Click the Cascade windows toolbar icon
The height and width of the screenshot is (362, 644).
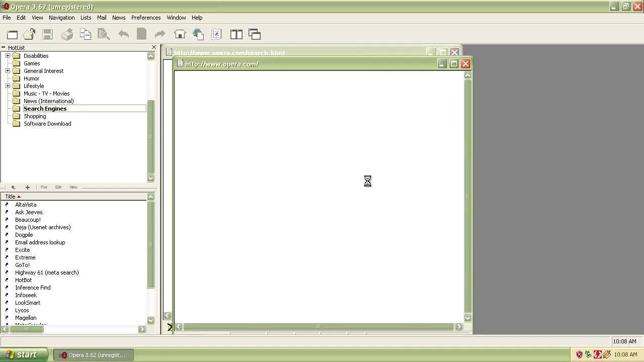255,34
